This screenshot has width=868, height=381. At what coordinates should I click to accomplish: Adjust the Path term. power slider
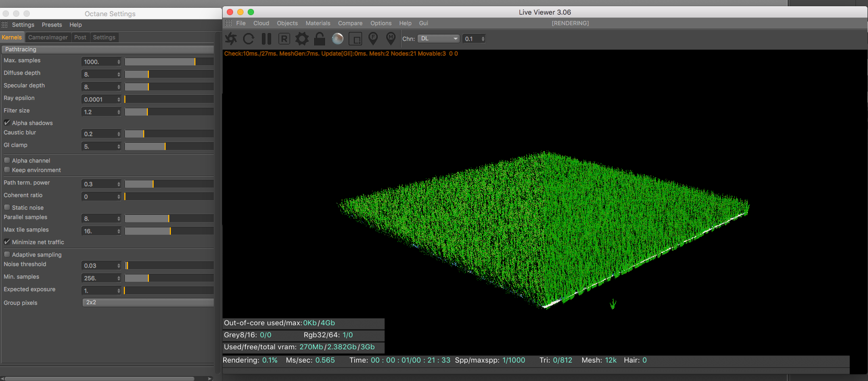tap(169, 184)
